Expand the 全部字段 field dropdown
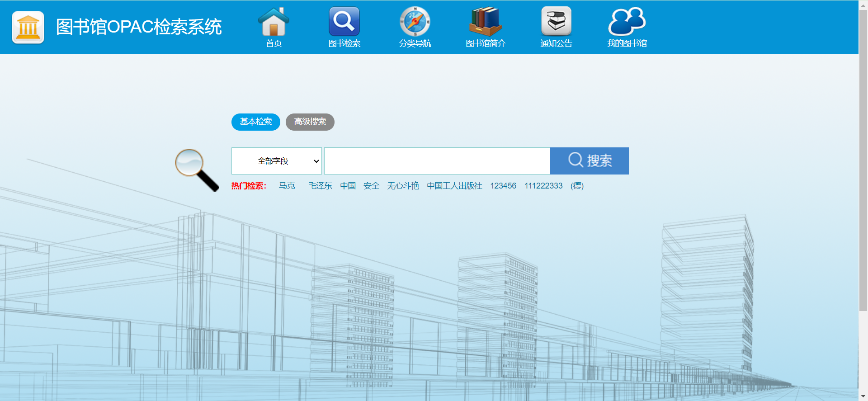This screenshot has height=401, width=868. [x=276, y=161]
